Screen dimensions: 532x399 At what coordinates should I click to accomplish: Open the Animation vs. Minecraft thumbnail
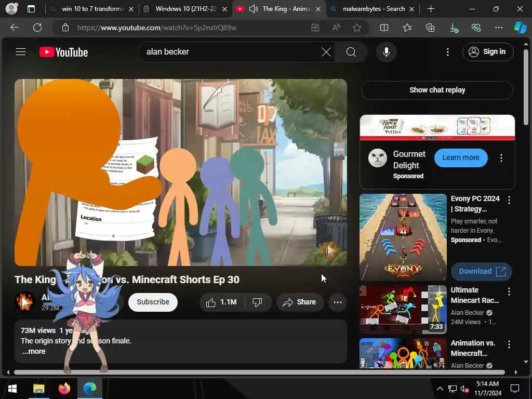click(403, 353)
